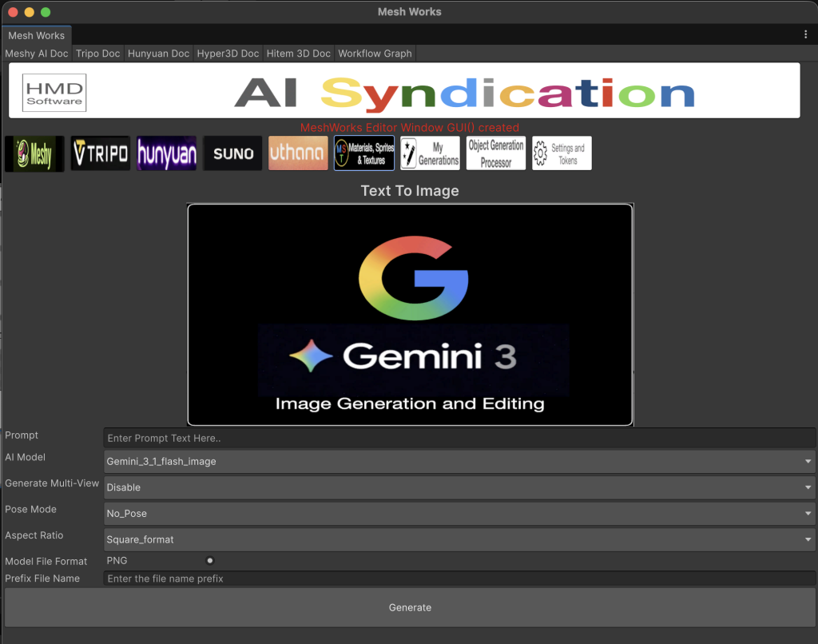The image size is (818, 644).
Task: Click into the Prompt text field
Action: [459, 438]
